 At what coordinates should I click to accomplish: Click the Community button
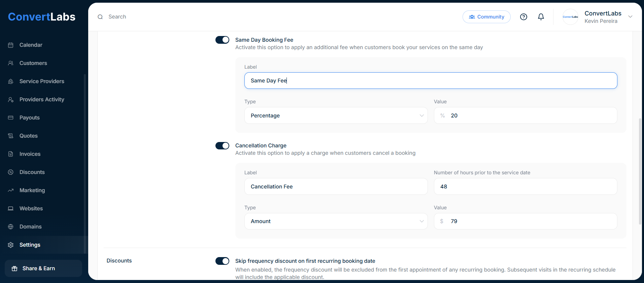click(486, 17)
